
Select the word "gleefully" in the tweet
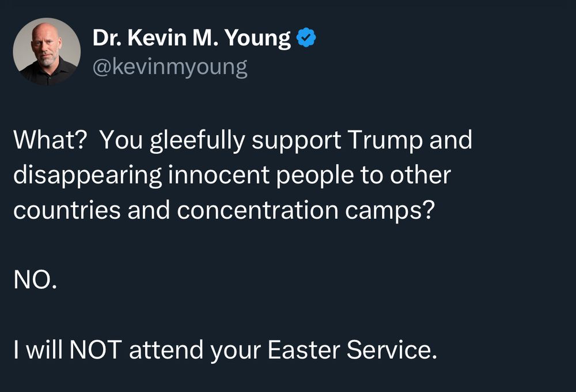pos(198,141)
